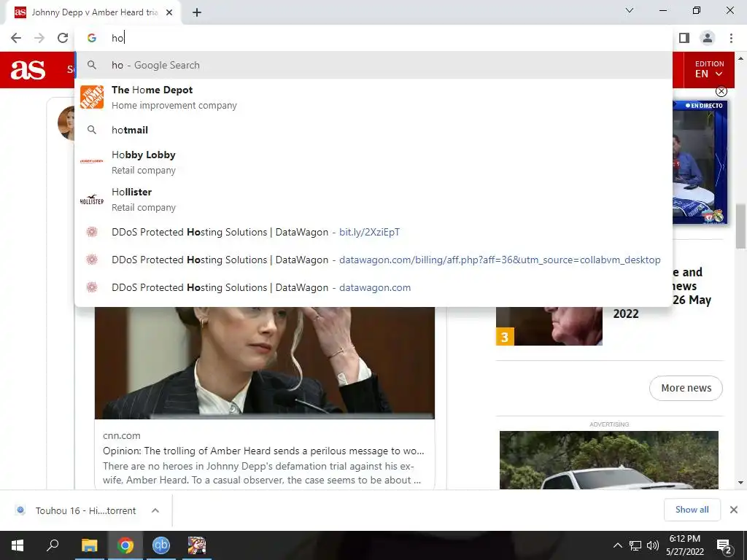Open DataWagon billing/aff.php suggestion
This screenshot has height=560, width=747.
pos(373,260)
